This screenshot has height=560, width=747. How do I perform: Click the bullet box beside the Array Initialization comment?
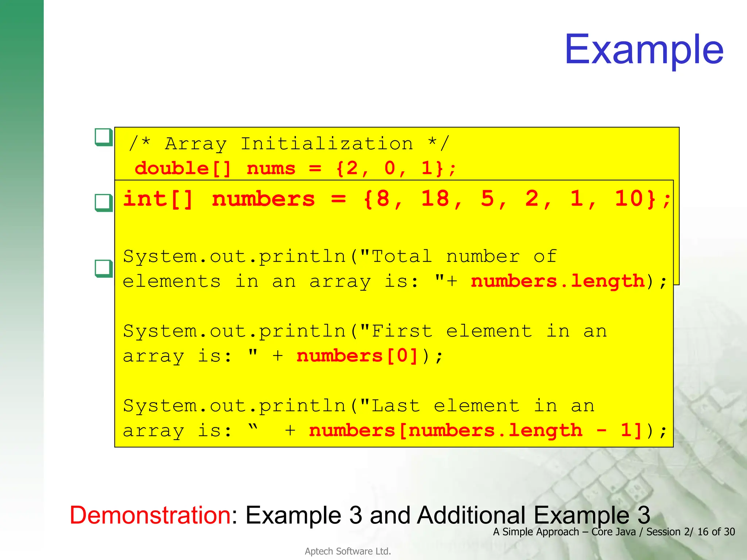coord(104,137)
